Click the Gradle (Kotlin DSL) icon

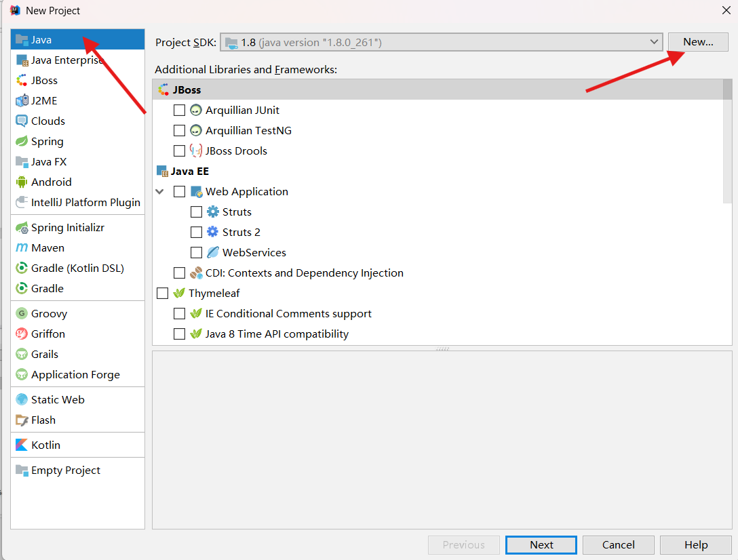point(22,268)
